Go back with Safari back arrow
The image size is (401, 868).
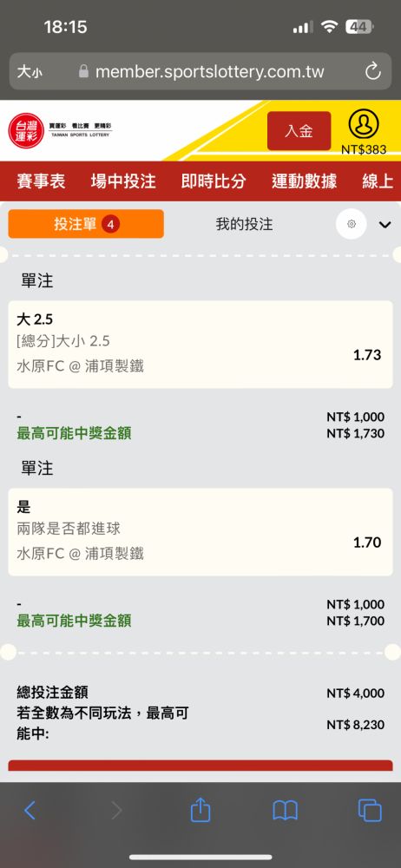pos(30,811)
